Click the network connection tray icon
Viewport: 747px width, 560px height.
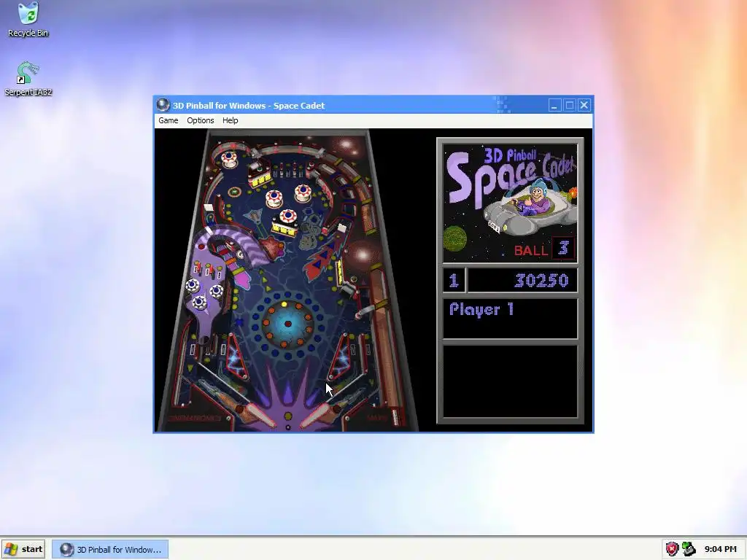coord(689,549)
